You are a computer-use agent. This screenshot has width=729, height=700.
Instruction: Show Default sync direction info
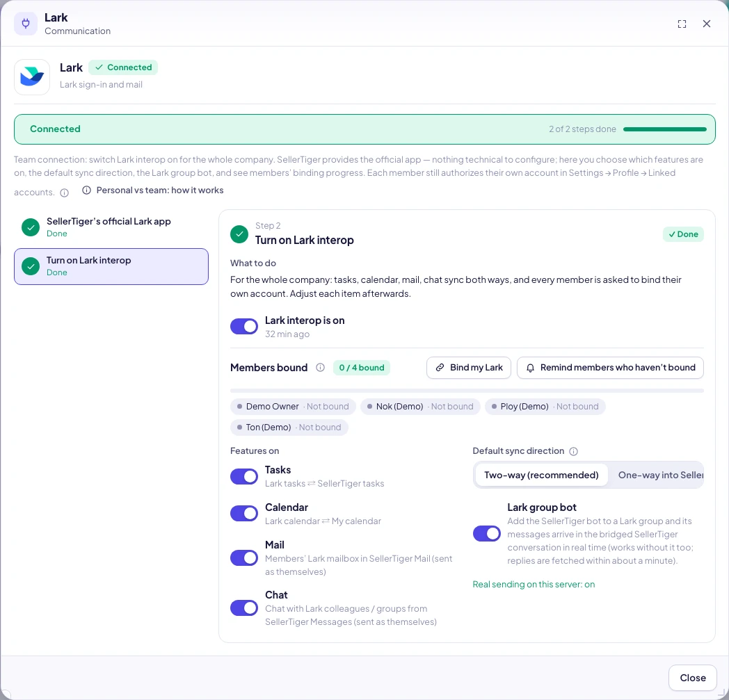pyautogui.click(x=574, y=452)
